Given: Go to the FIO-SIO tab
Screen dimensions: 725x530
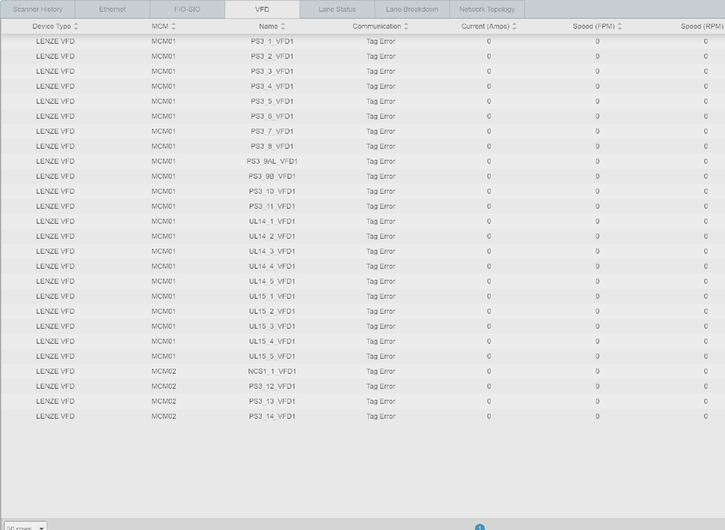Looking at the screenshot, I should (188, 9).
